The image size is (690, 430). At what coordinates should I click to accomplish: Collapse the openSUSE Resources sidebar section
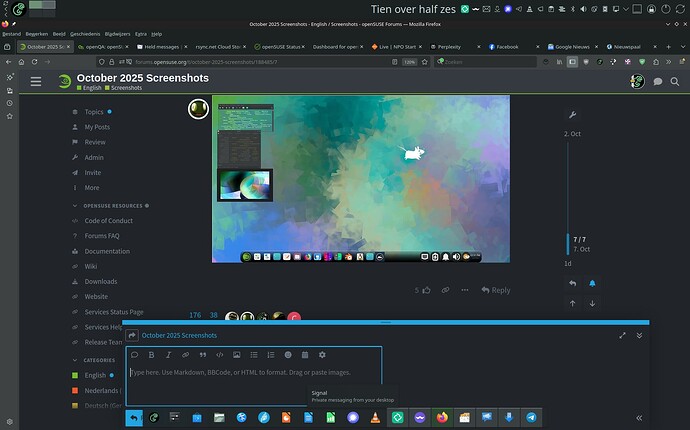pos(110,204)
